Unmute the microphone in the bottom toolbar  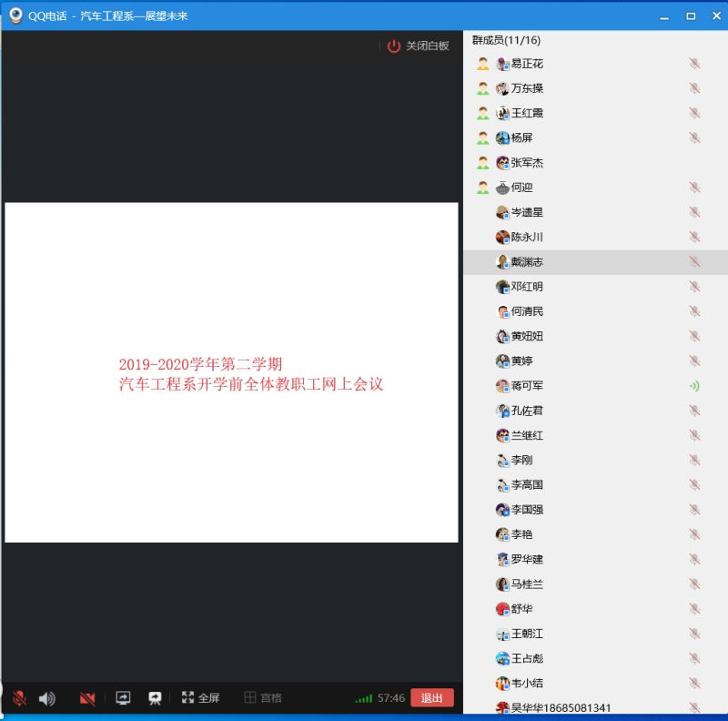[19, 698]
